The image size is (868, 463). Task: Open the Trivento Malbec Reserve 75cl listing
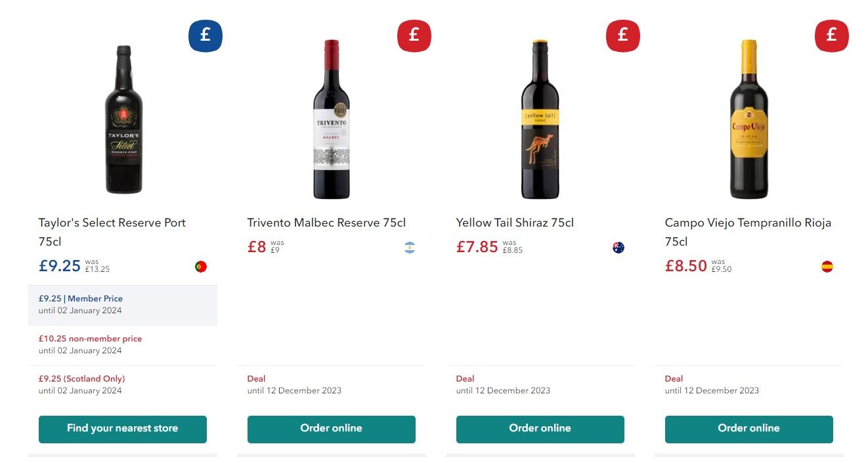tap(327, 223)
